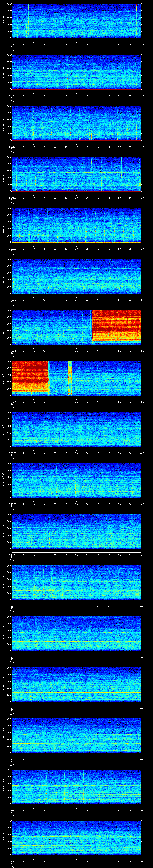The height and width of the screenshot is (868, 153).
Task: Select the spectrogram panel starting at 15:02:00
Action: pos(76,72)
